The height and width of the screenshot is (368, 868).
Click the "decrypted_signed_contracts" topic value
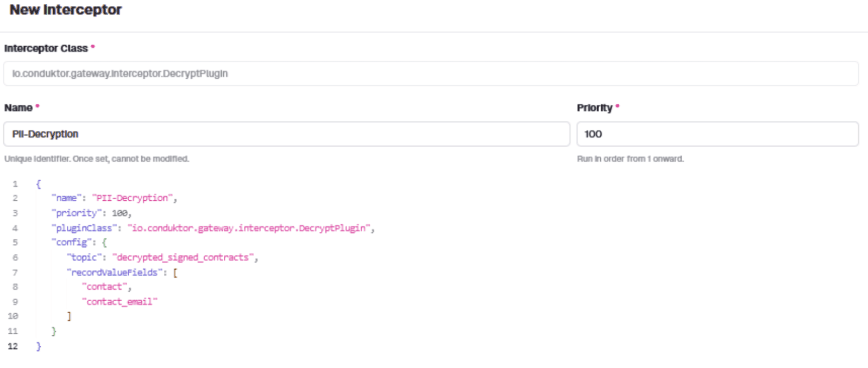click(183, 257)
